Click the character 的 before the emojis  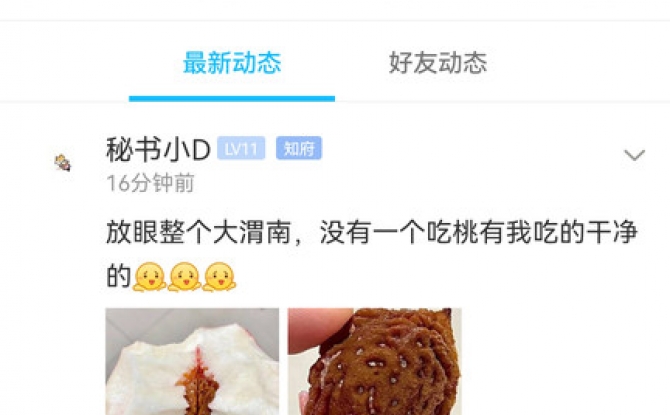[118, 277]
